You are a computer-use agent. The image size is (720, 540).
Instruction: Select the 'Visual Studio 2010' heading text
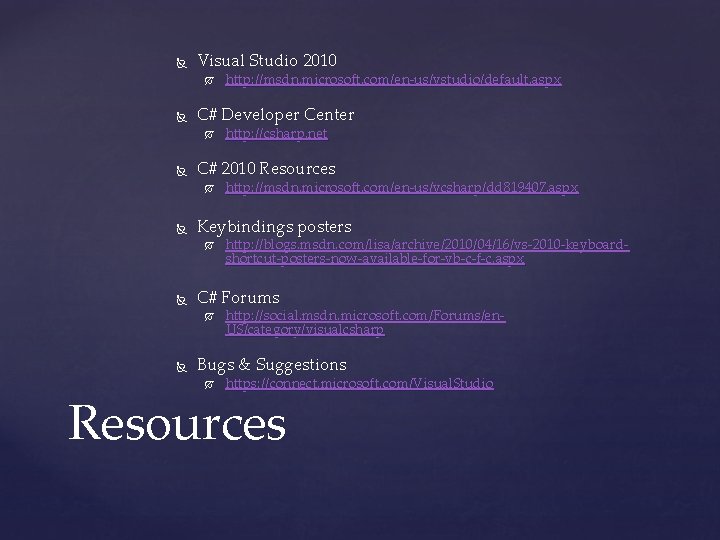(x=267, y=61)
